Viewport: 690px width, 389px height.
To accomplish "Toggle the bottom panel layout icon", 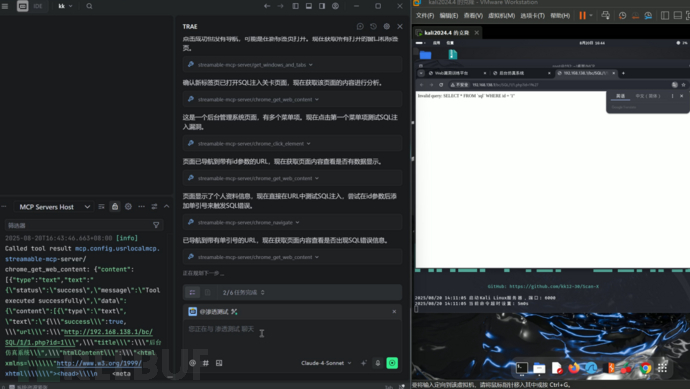I will 309,6.
